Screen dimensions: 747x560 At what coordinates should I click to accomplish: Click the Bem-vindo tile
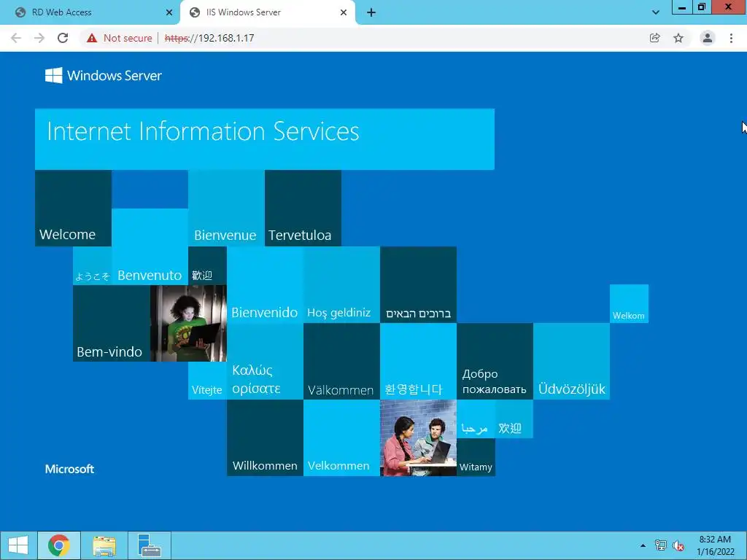click(112, 323)
